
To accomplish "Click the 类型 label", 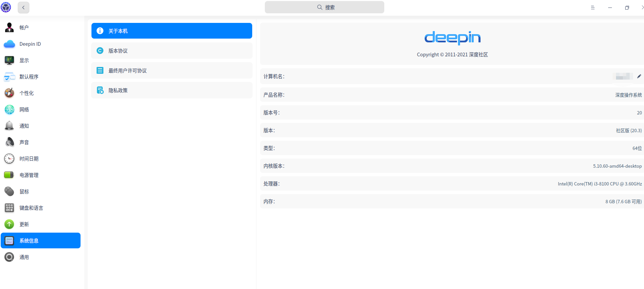I will 269,148.
